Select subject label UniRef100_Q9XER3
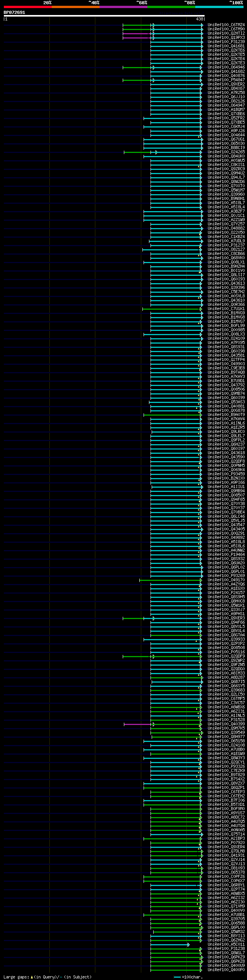This screenshot has width=247, height=980. pos(226,618)
